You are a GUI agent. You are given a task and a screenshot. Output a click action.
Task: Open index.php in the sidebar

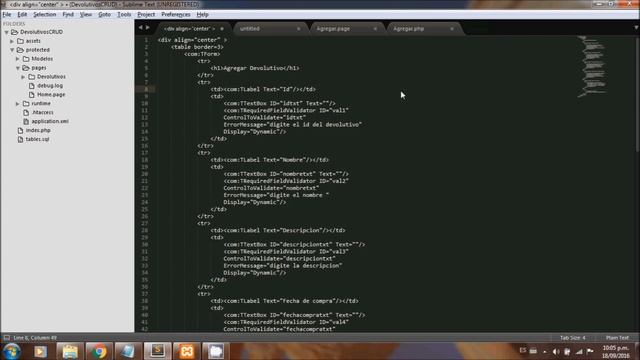(38, 131)
